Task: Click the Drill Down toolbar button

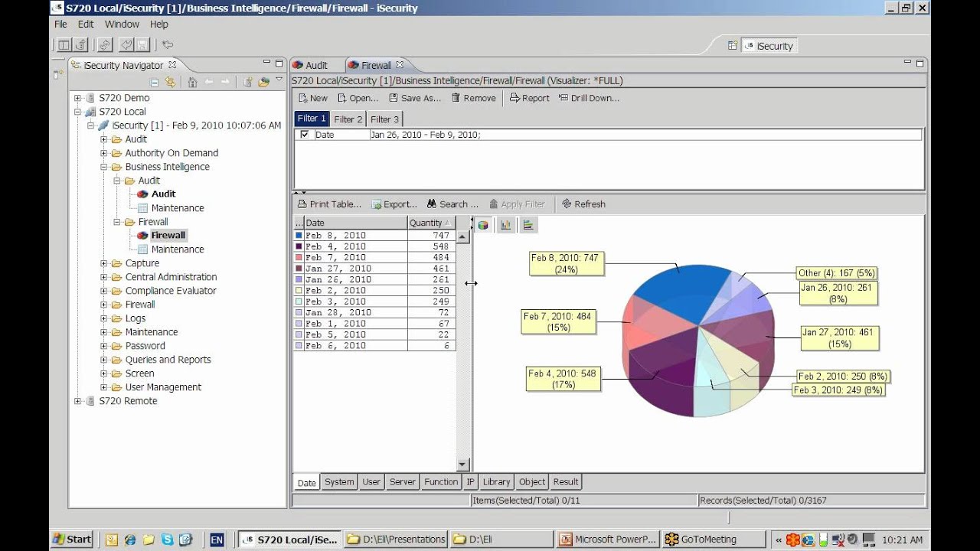Action: pos(589,98)
